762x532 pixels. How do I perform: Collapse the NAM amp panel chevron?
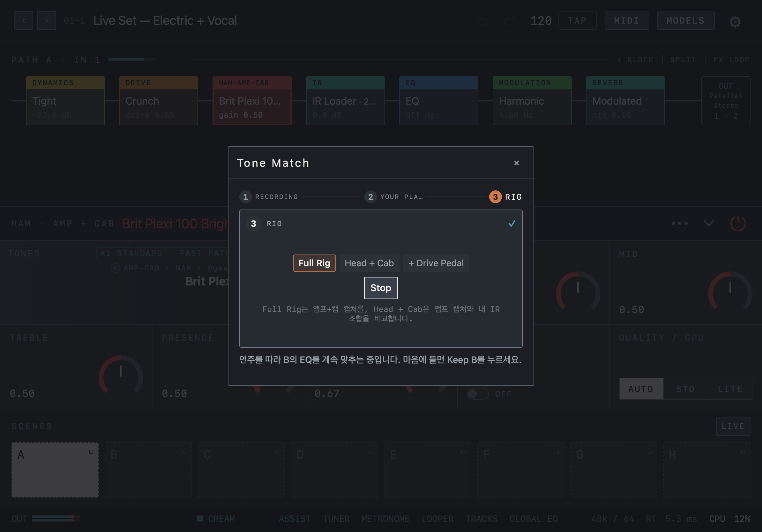(709, 224)
